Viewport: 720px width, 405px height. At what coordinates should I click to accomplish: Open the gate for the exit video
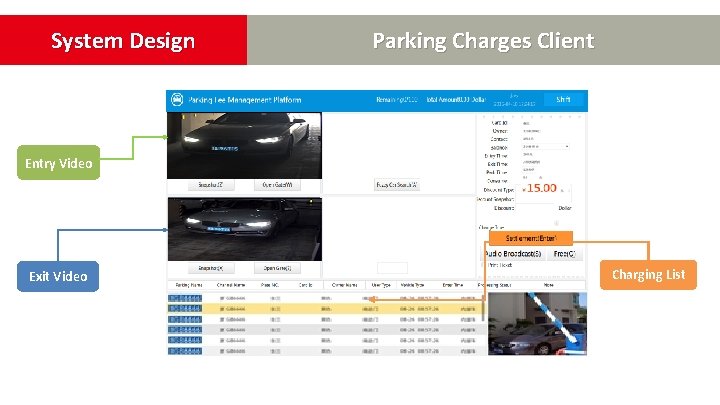pos(277,268)
